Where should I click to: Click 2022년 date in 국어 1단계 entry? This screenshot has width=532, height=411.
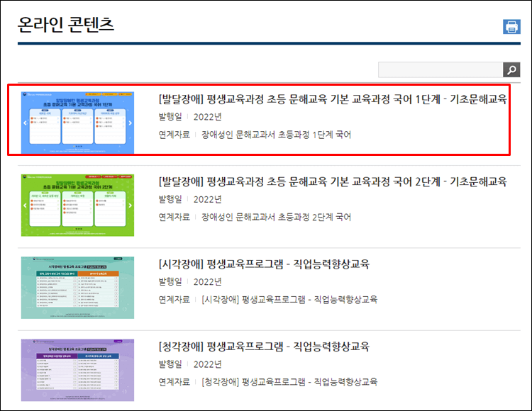click(207, 117)
